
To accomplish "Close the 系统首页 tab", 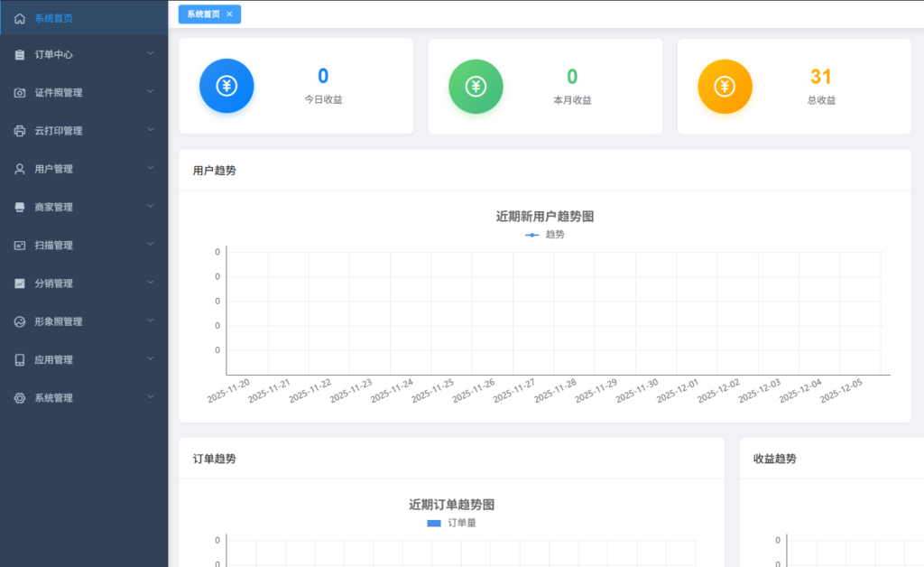I will coord(229,14).
